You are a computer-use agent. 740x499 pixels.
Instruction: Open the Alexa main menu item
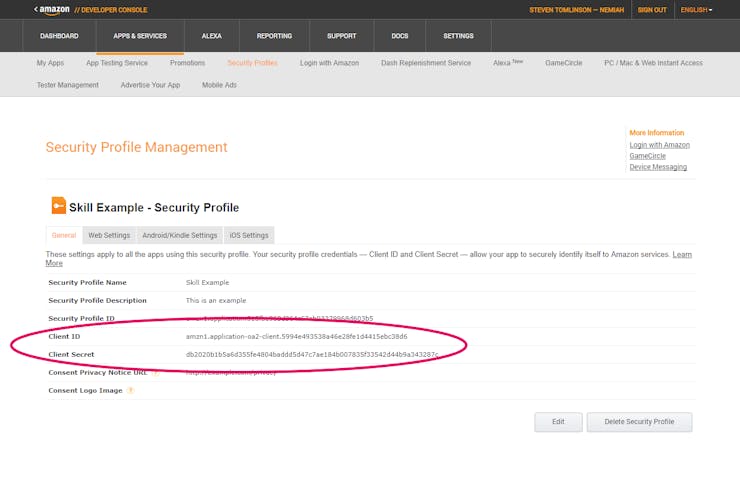coord(211,36)
